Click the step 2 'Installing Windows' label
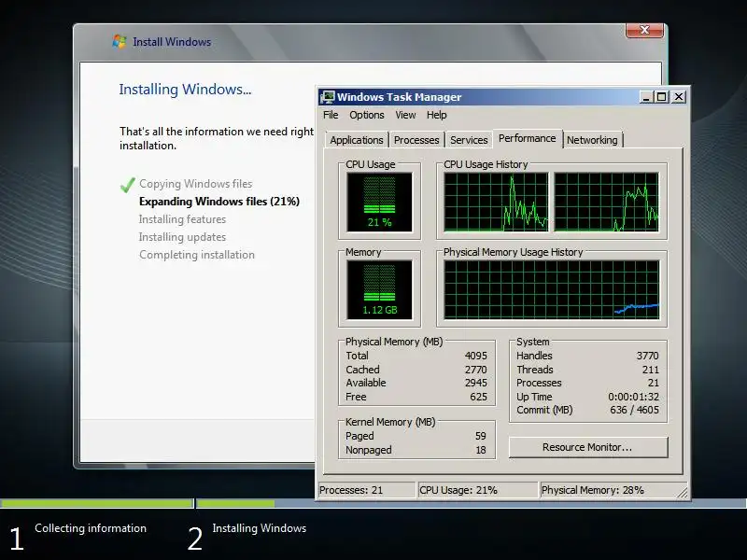Viewport: 747px width, 560px height. pyautogui.click(x=260, y=528)
